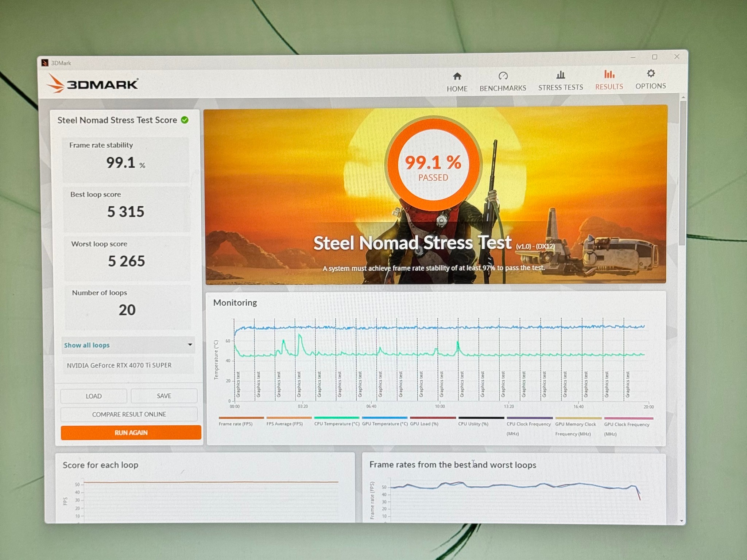Click the green validation checkmark icon
The width and height of the screenshot is (747, 560).
coord(185,120)
